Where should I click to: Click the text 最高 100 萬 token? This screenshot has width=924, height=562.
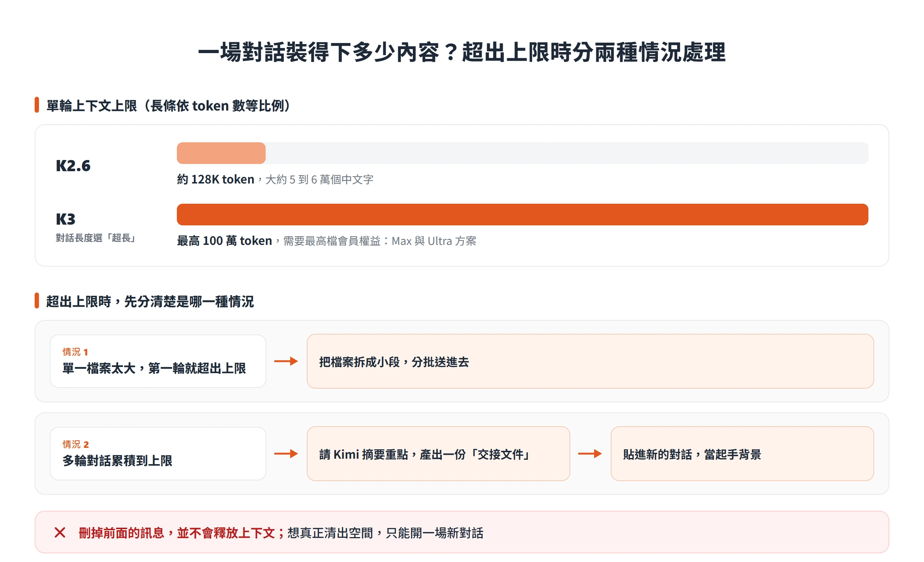click(224, 241)
